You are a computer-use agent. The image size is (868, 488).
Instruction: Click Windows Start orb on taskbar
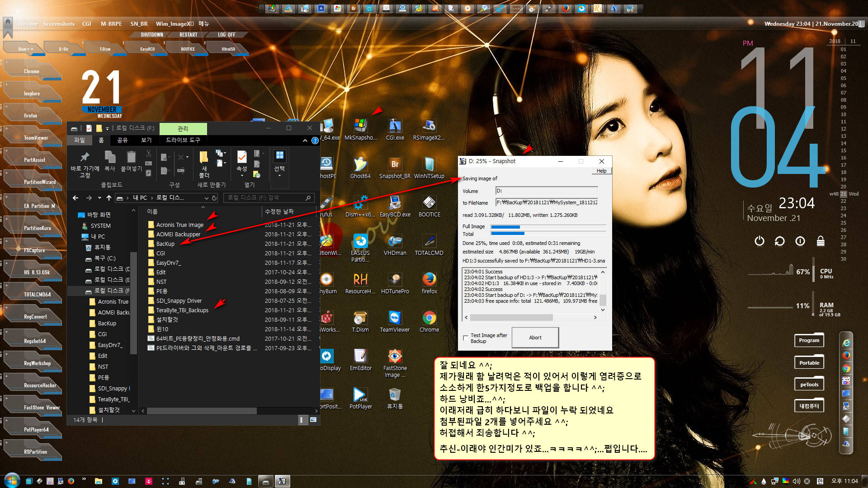11,481
